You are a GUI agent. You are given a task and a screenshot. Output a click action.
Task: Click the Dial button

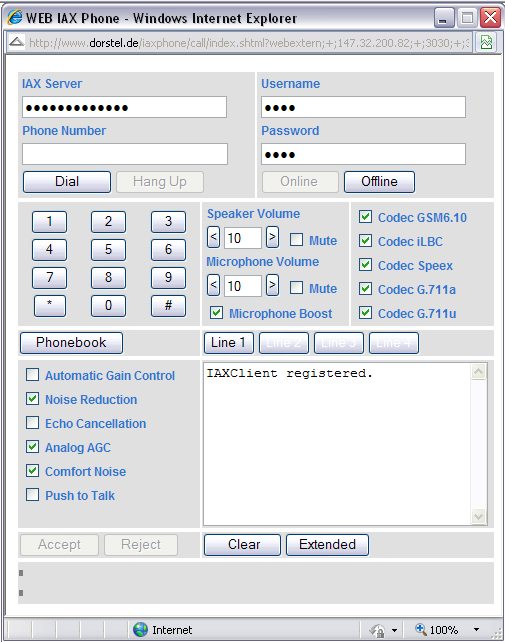67,182
